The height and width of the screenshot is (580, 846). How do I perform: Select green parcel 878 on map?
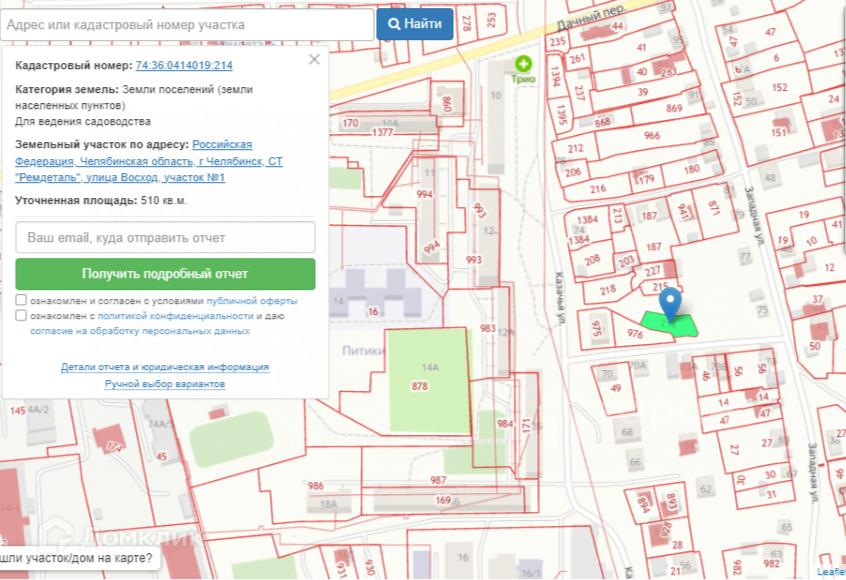pos(428,380)
